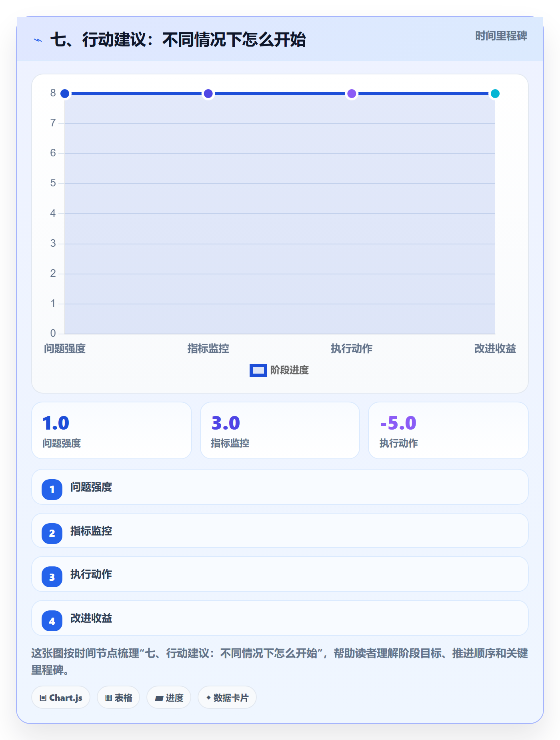Click the 指标监控 x-axis label
The height and width of the screenshot is (740, 560).
coord(208,349)
